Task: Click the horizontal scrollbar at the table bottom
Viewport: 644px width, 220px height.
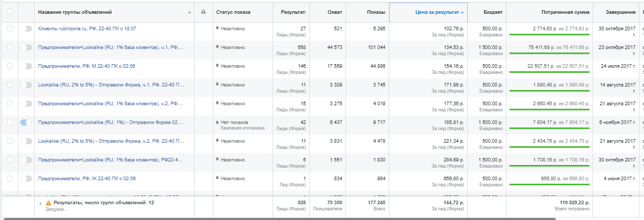Action: tap(306, 218)
